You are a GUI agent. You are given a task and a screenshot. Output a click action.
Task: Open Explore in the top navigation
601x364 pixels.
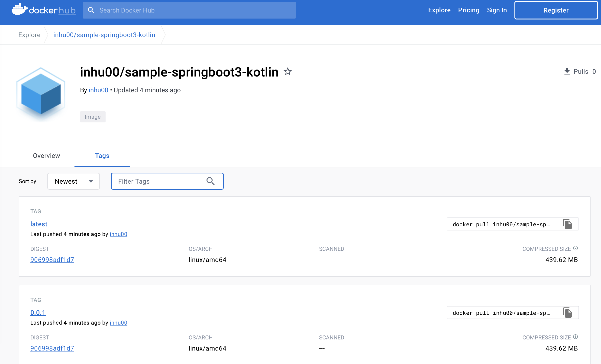(x=439, y=10)
